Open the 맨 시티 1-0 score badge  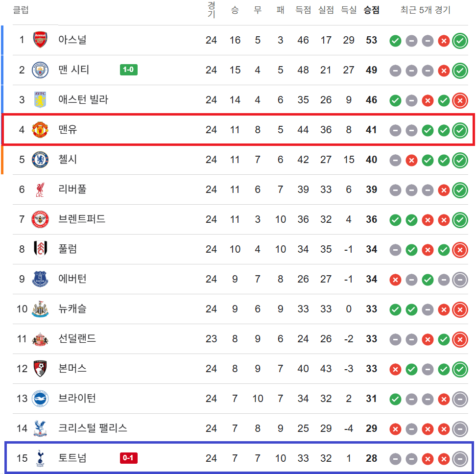pyautogui.click(x=129, y=70)
